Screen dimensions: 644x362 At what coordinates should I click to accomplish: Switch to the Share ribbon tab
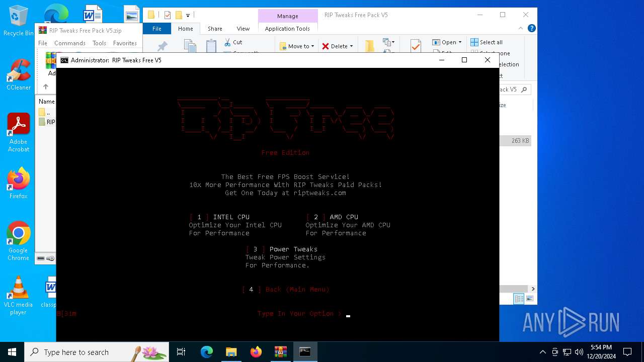[x=215, y=29]
